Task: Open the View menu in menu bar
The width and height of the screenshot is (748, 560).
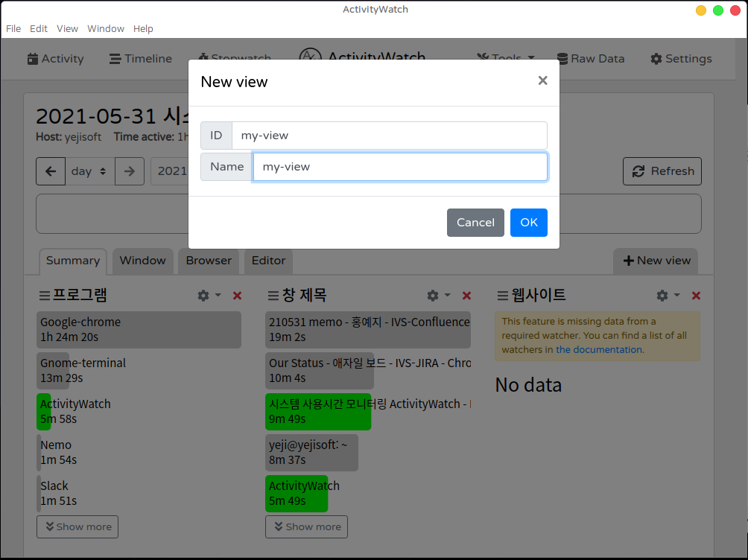Action: [x=67, y=28]
